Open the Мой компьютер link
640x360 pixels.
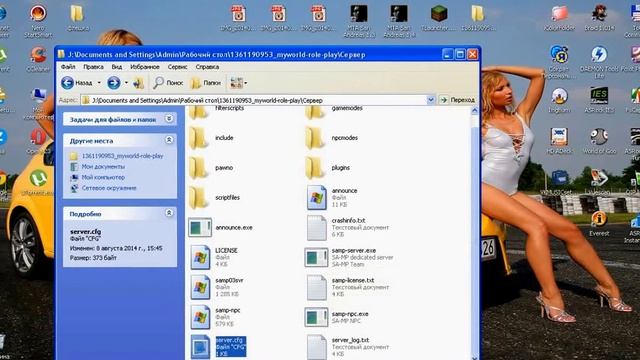(103, 177)
